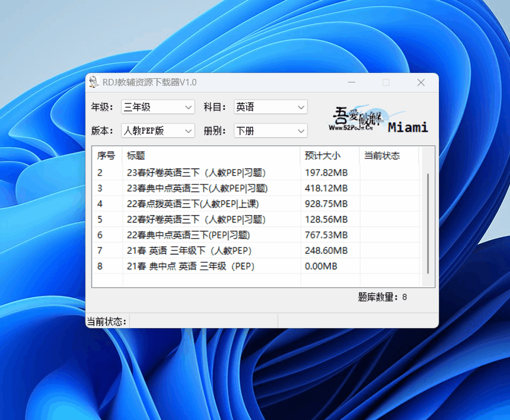The height and width of the screenshot is (420, 510).
Task: Click the list's vertical scrollbar thumb
Action: [x=428, y=224]
